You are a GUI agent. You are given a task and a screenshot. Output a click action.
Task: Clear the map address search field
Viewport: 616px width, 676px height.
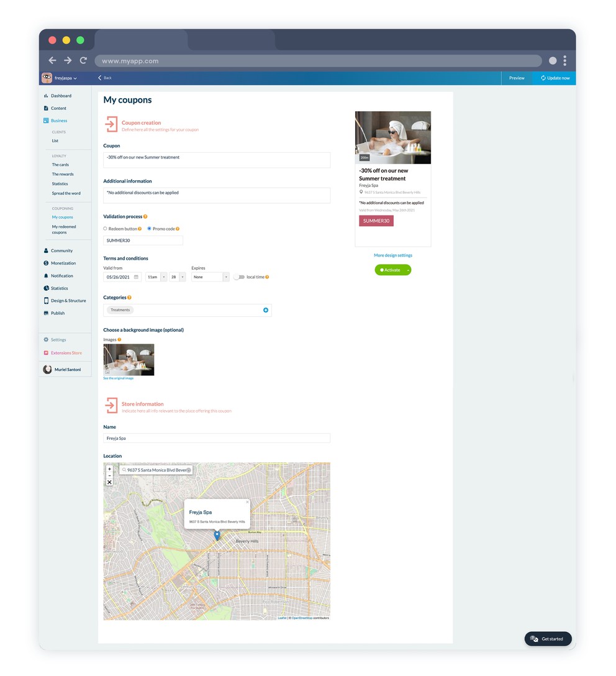tap(189, 470)
